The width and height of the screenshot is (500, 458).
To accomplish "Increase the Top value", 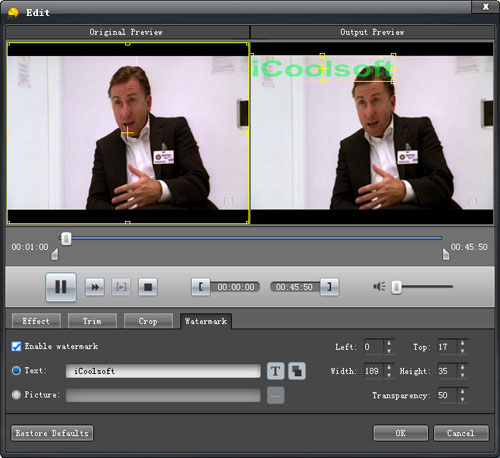I will coord(462,343).
